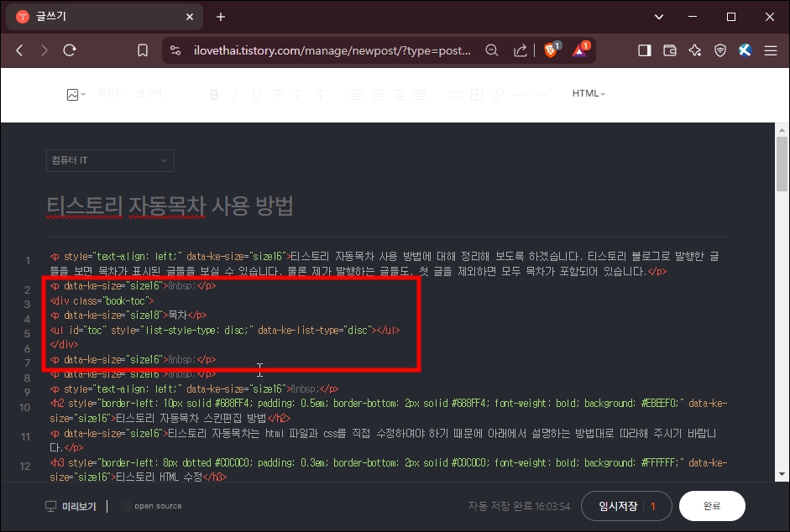Open the more options ellipsis
790x532 pixels.
tap(540, 95)
